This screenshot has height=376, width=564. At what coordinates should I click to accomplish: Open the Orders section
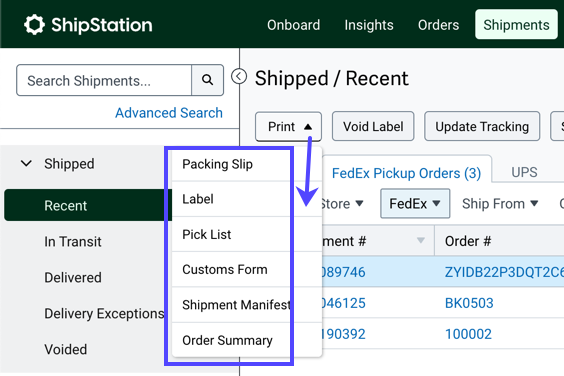[438, 25]
